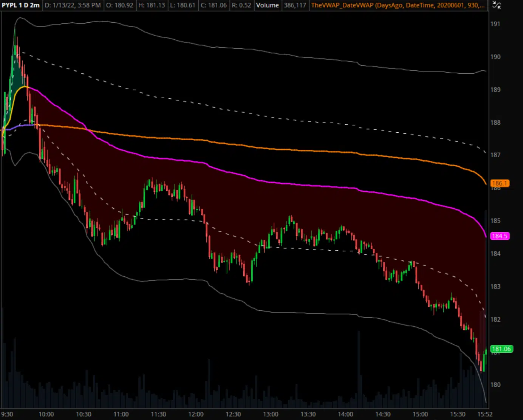This screenshot has height=420, width=523.
Task: Click the 11:00 time axis label
Action: 121,414
